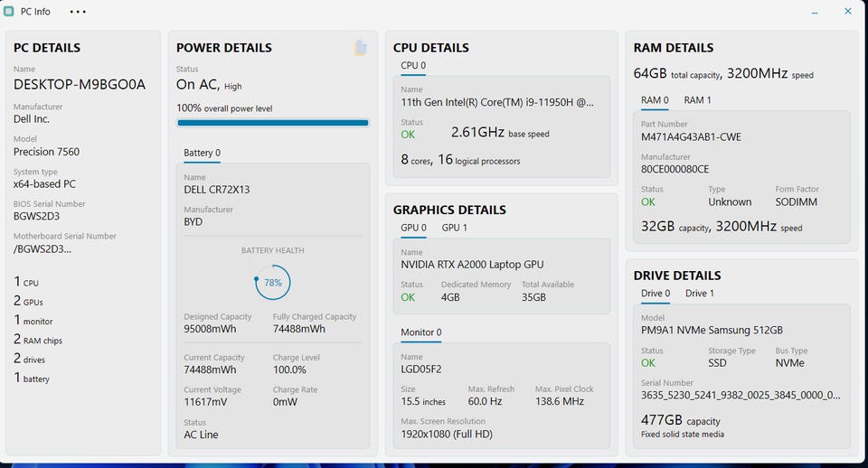The image size is (868, 468).
Task: Open the RAM 0 tab
Action: (655, 100)
